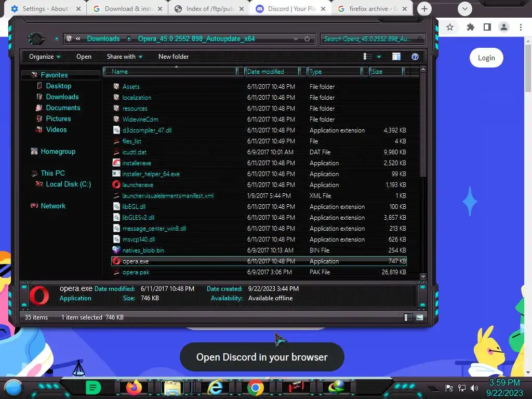
Task: Click the opera.exe file icon
Action: [116, 261]
